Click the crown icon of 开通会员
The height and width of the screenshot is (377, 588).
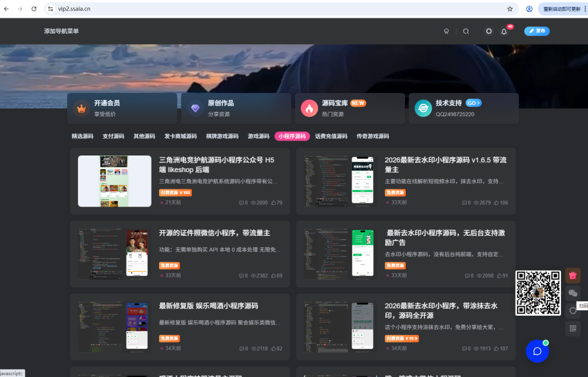pos(82,108)
